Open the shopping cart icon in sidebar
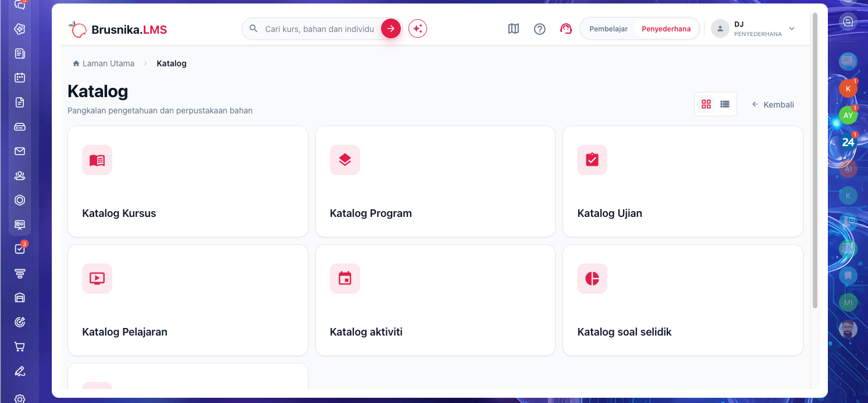 [20, 347]
